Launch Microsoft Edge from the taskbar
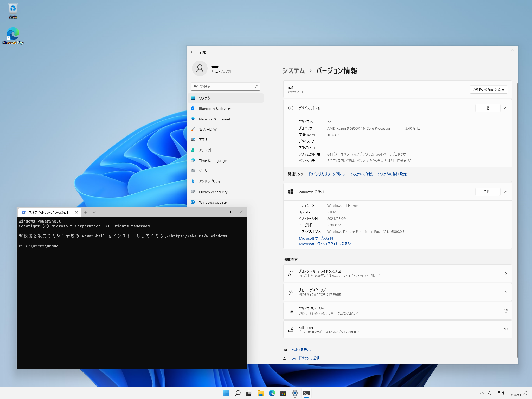Image resolution: width=532 pixels, height=399 pixels. point(272,393)
